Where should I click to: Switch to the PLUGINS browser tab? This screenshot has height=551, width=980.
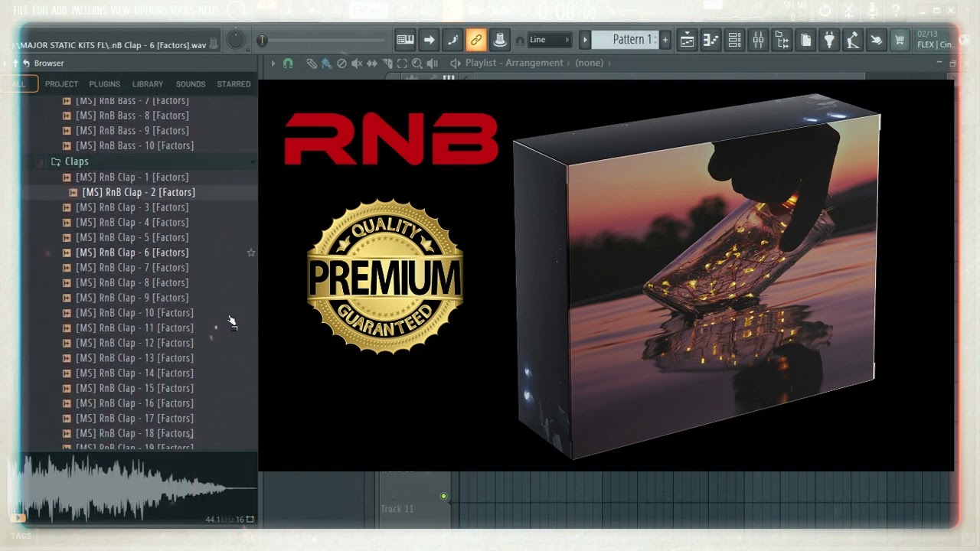pos(105,84)
